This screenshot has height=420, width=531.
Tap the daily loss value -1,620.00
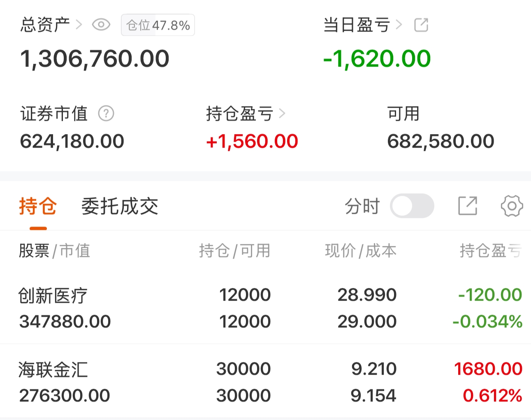377,58
